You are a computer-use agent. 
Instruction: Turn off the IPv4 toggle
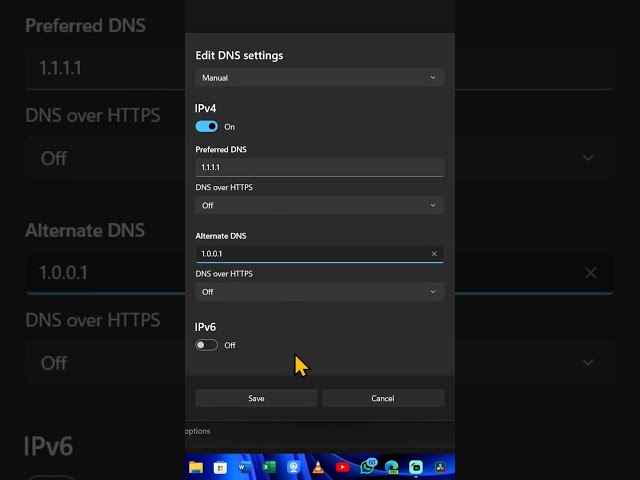point(207,127)
